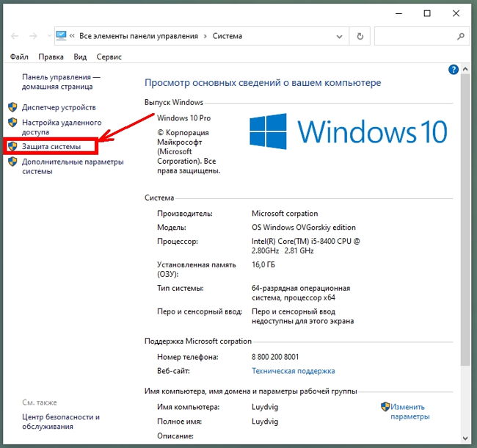Click Все элементы панели управления breadcrumb
The image size is (477, 448).
(139, 36)
